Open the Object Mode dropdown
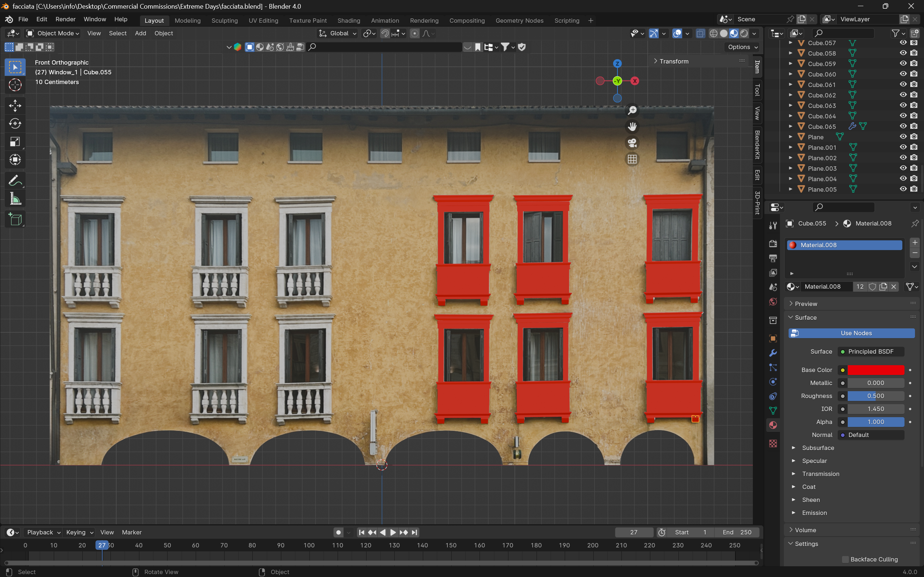Viewport: 924px width, 577px height. pyautogui.click(x=53, y=34)
